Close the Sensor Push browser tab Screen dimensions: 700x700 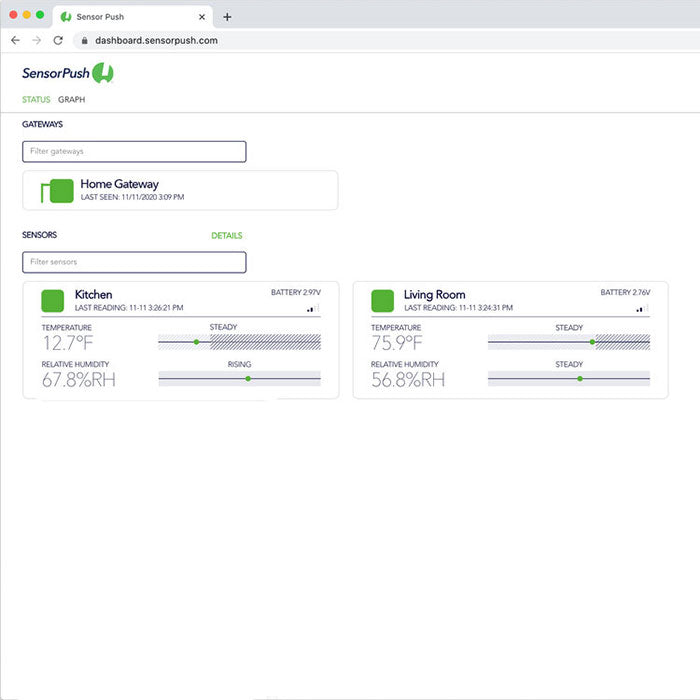tap(201, 17)
